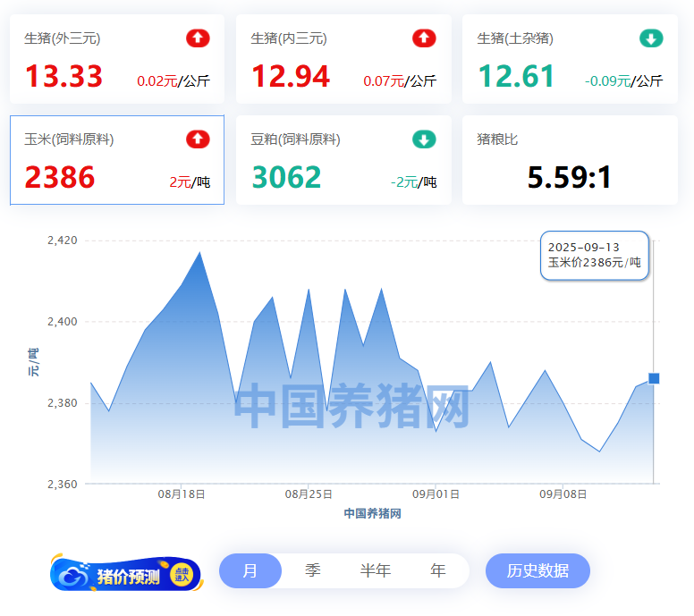
Task: Click the 生猪(内三元) title text
Action: (x=289, y=38)
